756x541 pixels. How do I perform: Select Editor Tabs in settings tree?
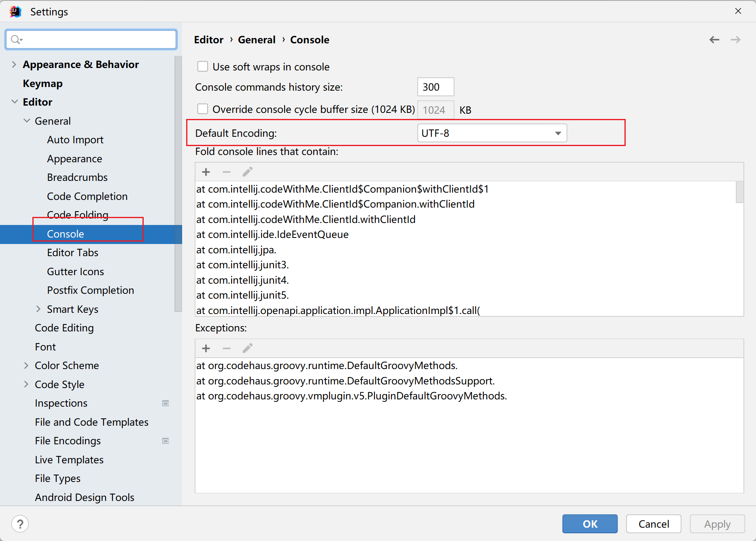click(x=72, y=253)
